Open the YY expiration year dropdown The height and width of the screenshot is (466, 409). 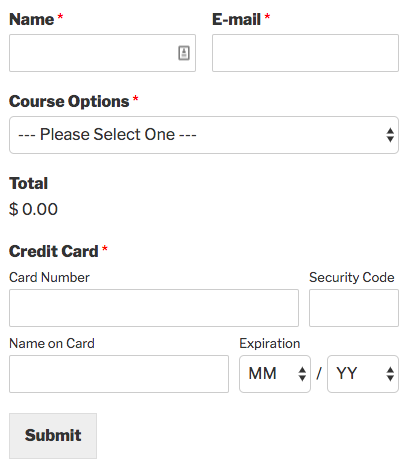pyautogui.click(x=363, y=374)
